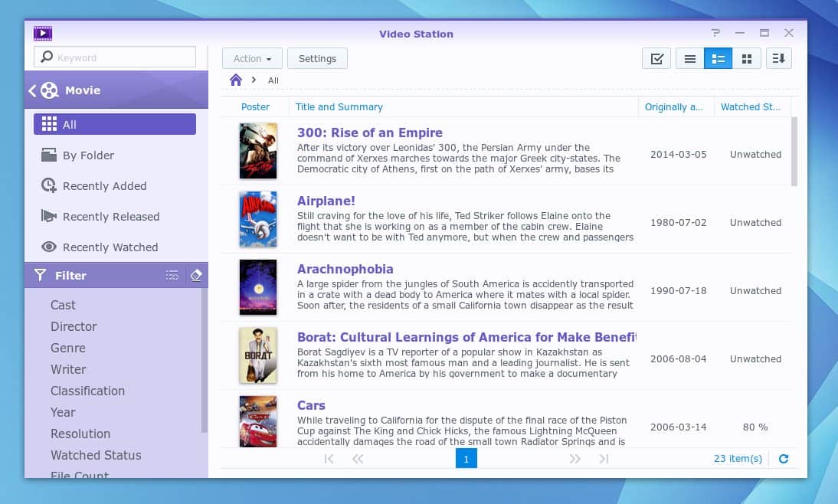Click the eraser icon to clear filters
This screenshot has width=838, height=504.
tap(196, 276)
